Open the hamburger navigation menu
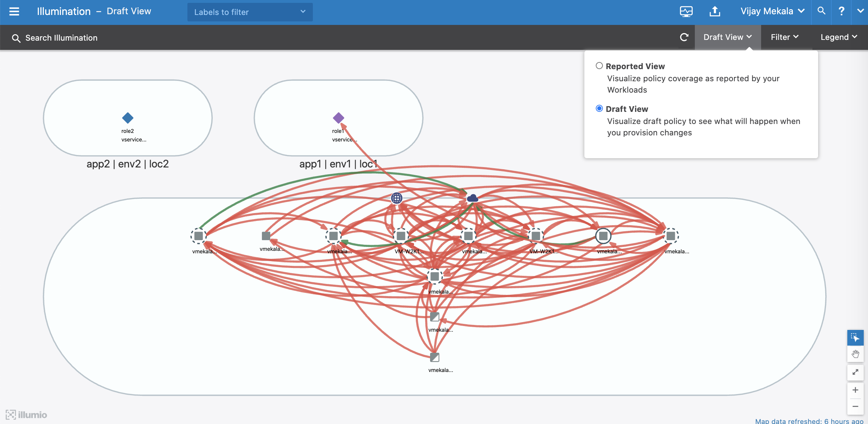This screenshot has width=868, height=424. (x=14, y=11)
